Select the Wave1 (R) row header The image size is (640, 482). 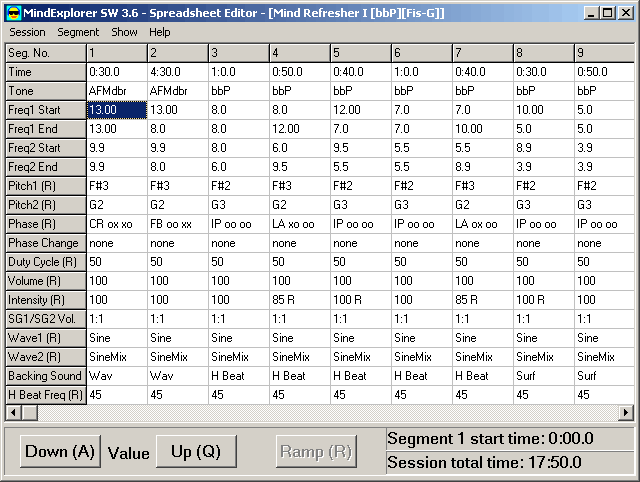click(46, 338)
